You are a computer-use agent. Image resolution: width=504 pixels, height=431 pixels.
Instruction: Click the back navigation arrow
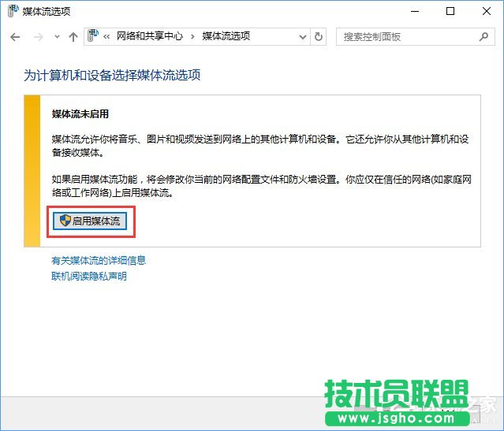point(15,37)
